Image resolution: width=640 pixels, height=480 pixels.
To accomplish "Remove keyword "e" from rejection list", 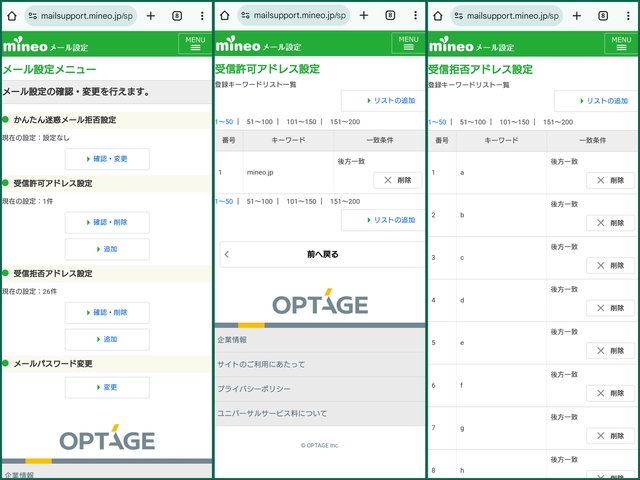I will pos(609,350).
